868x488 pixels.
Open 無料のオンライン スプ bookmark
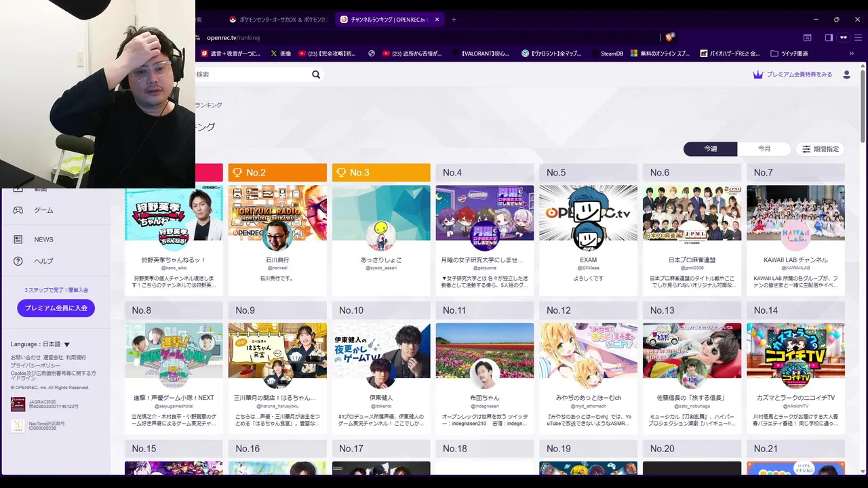pos(660,54)
